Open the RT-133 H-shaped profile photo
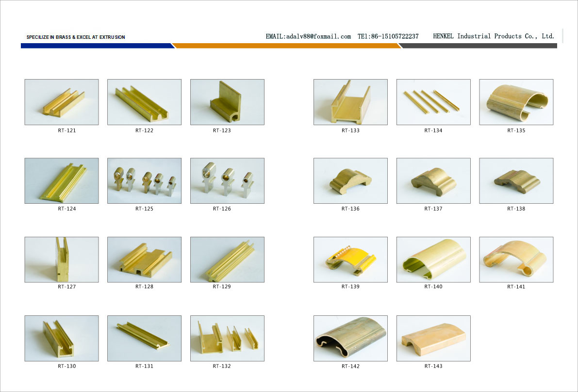 point(350,102)
